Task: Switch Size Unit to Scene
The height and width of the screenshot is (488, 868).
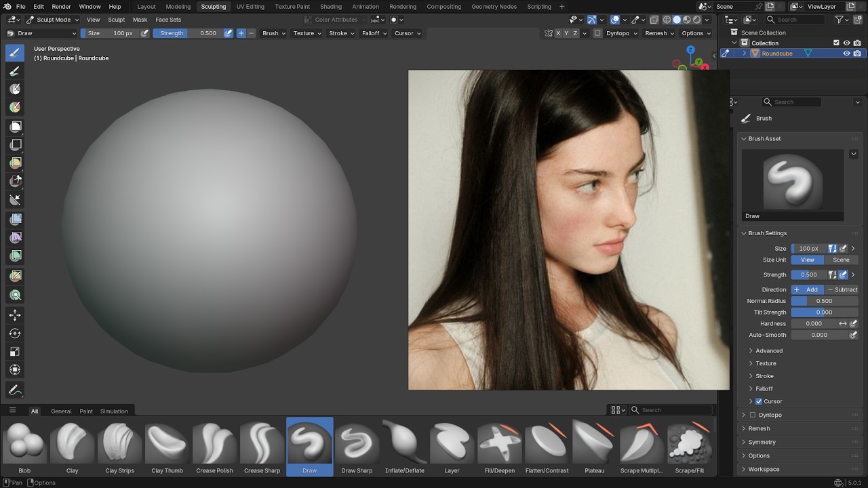Action: [x=841, y=260]
